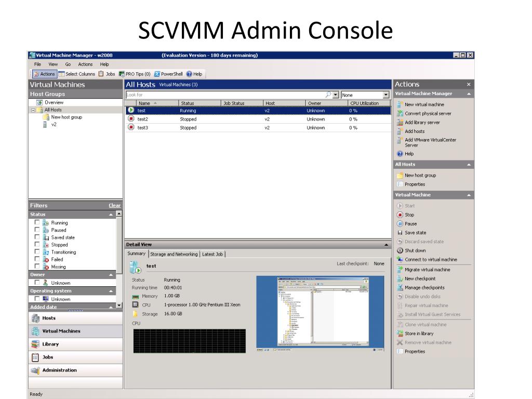The image size is (532, 399).
Task: Open the Look for search dropdown arrow
Action: 336,95
